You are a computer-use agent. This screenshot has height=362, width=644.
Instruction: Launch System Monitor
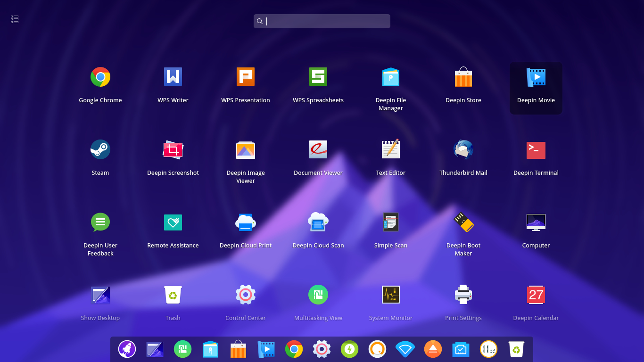click(x=390, y=295)
